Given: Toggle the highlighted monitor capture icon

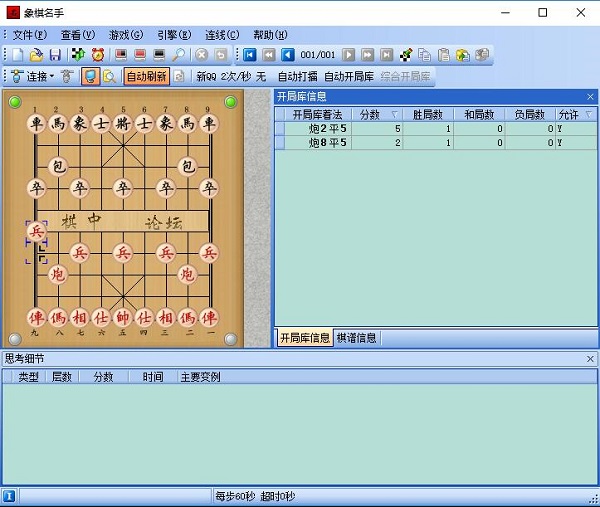Looking at the screenshot, I should [x=90, y=77].
